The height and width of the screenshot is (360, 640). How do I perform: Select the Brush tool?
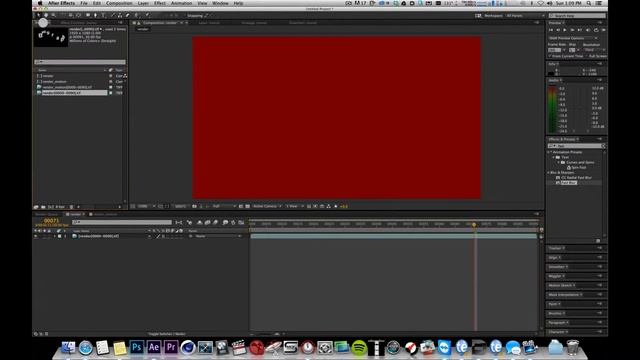point(113,16)
